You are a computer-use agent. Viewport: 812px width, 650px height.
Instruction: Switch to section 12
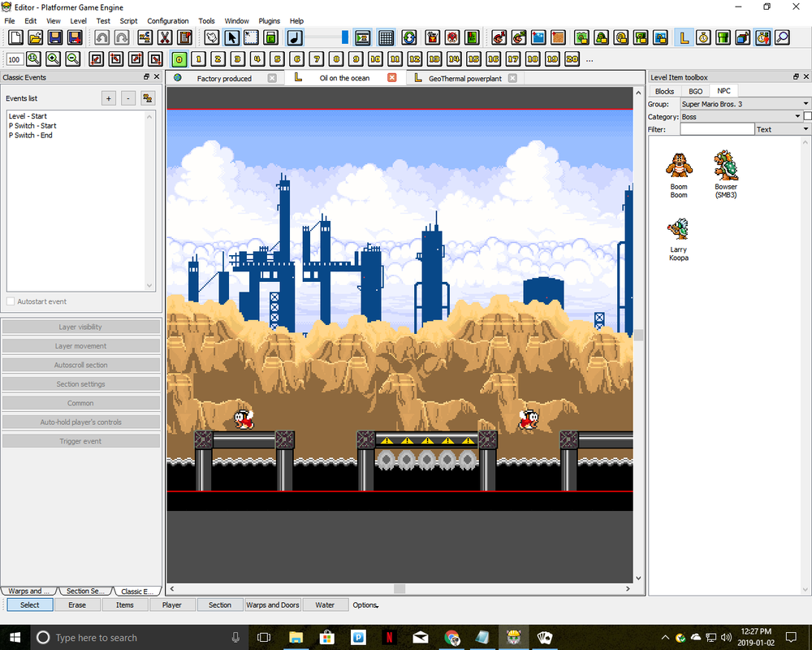pyautogui.click(x=415, y=58)
